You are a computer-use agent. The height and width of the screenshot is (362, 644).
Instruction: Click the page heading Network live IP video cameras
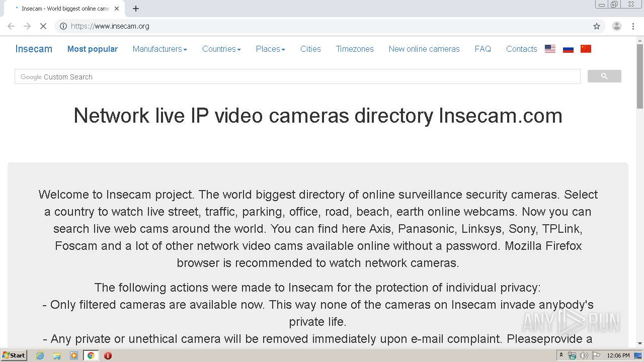pyautogui.click(x=318, y=116)
